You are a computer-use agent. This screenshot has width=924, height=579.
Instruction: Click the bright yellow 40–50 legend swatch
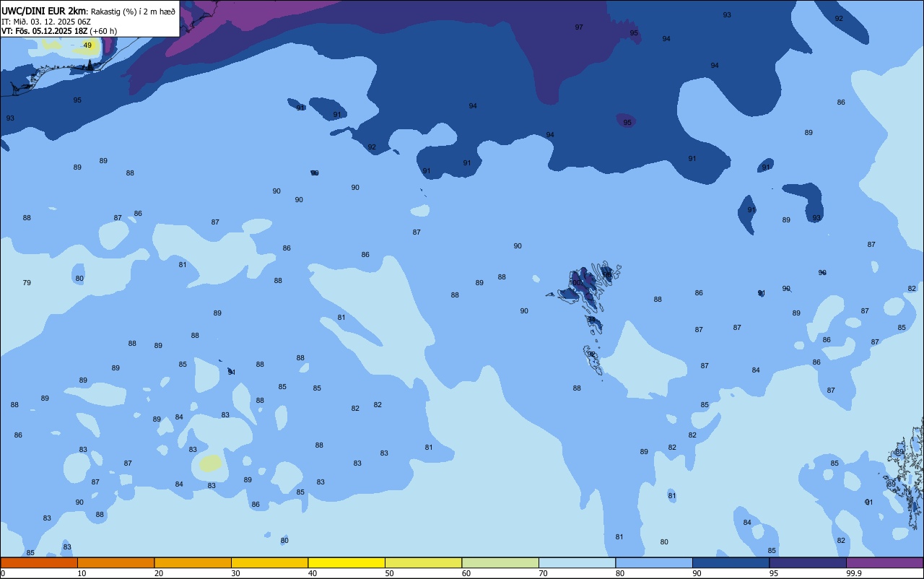coord(346,562)
